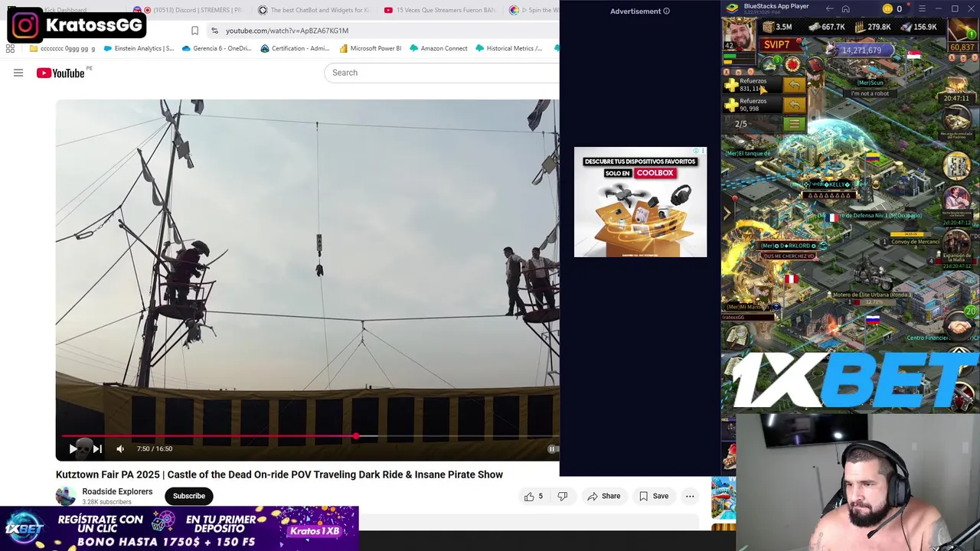Focus the YouTube Search field
The image size is (980, 551).
point(442,73)
